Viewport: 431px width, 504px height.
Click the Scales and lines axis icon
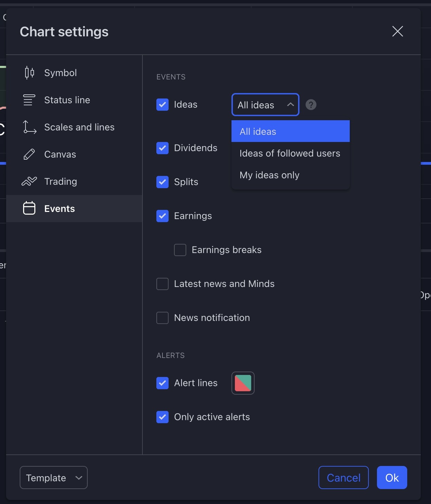pos(30,127)
